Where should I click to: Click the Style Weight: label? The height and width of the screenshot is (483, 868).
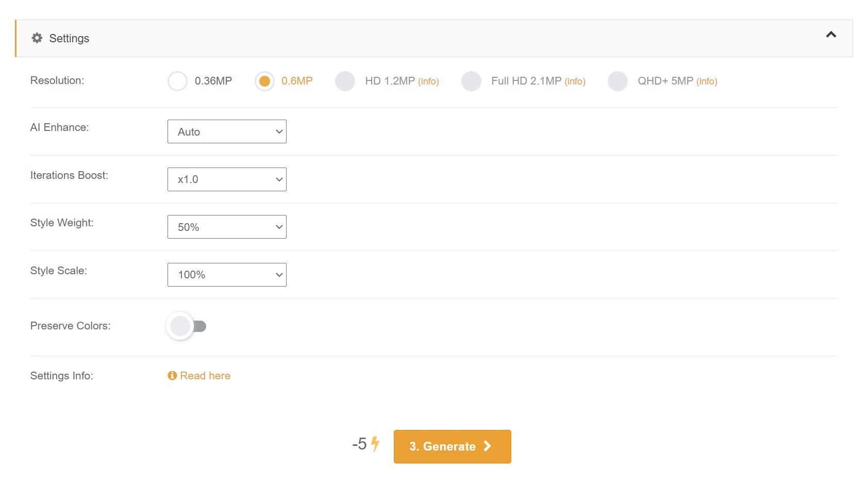(x=62, y=223)
